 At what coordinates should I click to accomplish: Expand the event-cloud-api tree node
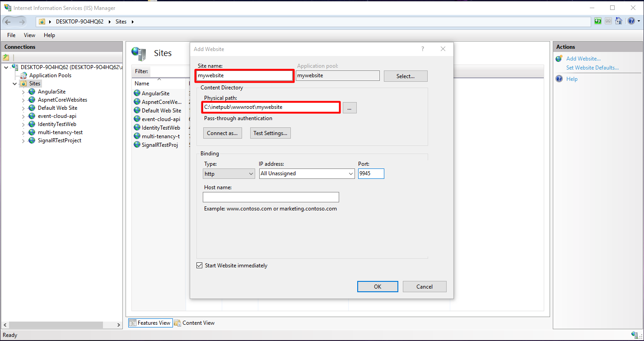tap(23, 116)
